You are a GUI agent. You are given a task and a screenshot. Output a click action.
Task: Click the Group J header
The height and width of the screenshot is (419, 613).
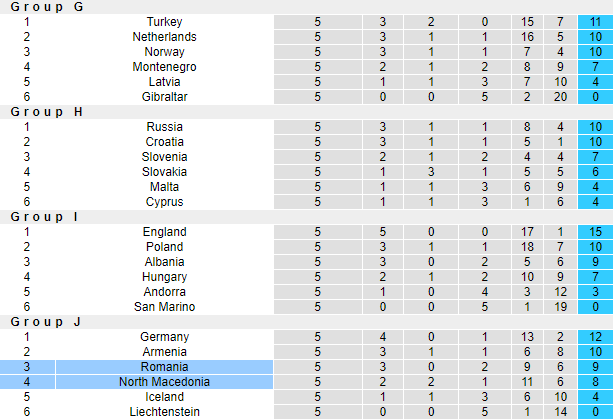click(44, 322)
